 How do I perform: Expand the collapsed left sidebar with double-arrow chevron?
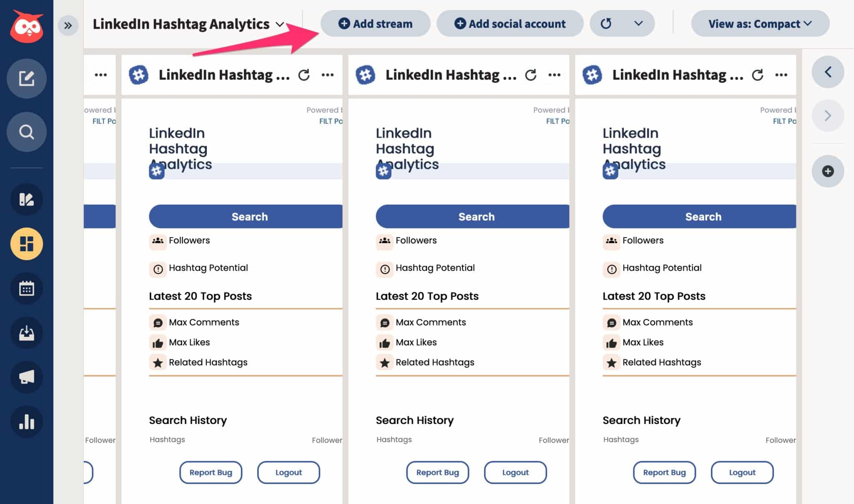click(x=68, y=25)
